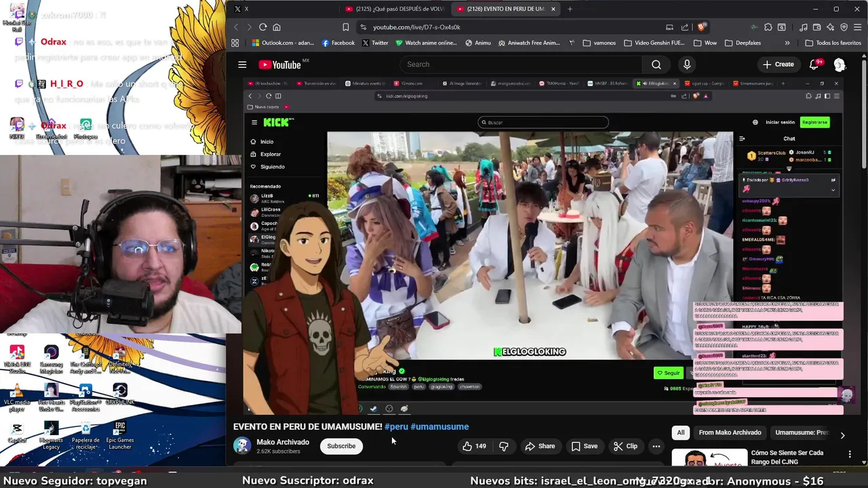Open a new browser tab
Image resolution: width=868 pixels, height=488 pixels.
(570, 9)
